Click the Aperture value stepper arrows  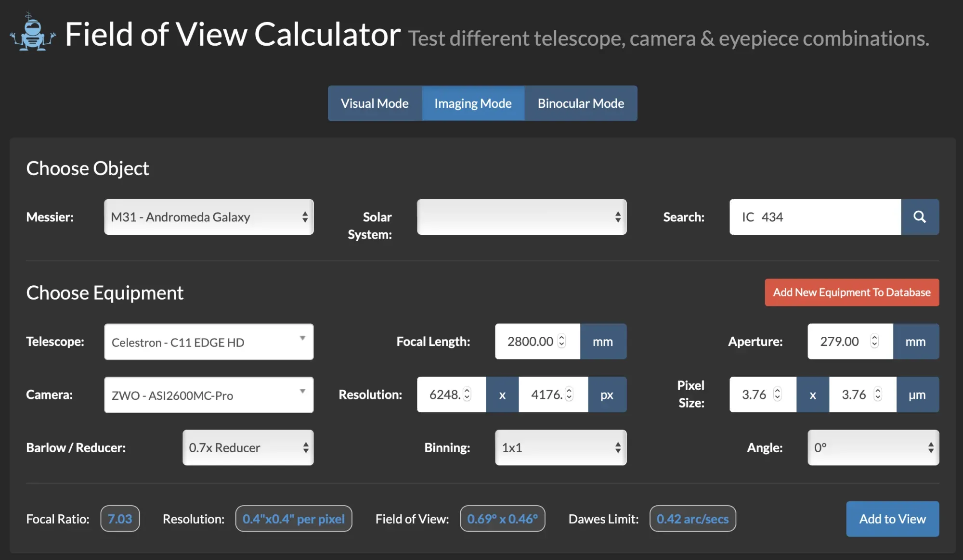point(874,341)
